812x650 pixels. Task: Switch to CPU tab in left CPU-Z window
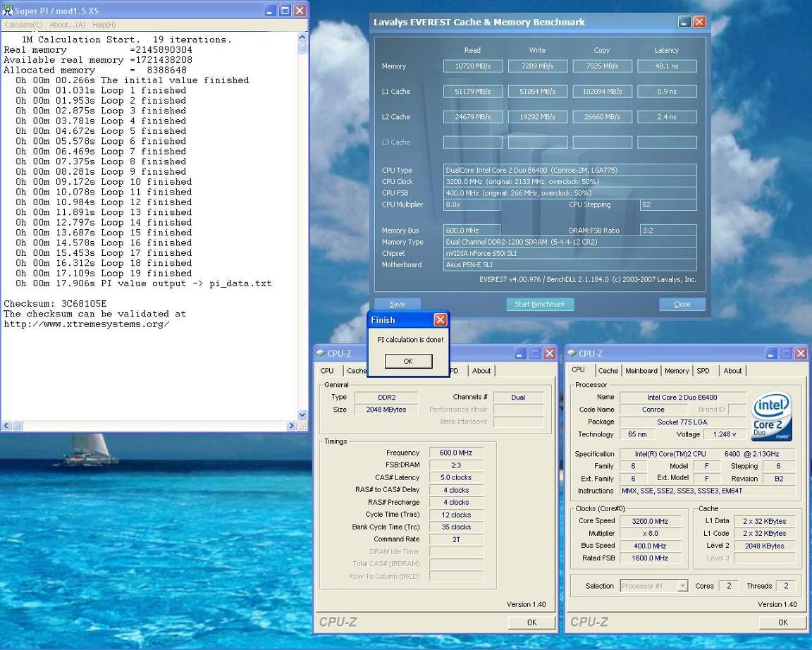coord(327,371)
